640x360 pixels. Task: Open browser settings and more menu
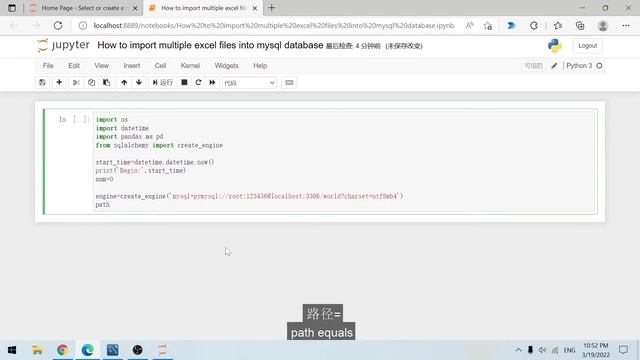click(626, 25)
